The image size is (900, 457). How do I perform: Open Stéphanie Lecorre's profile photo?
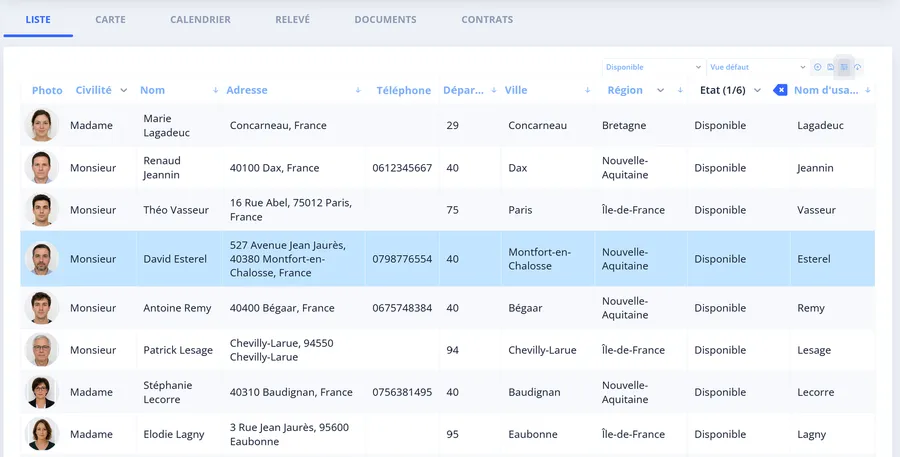(42, 392)
